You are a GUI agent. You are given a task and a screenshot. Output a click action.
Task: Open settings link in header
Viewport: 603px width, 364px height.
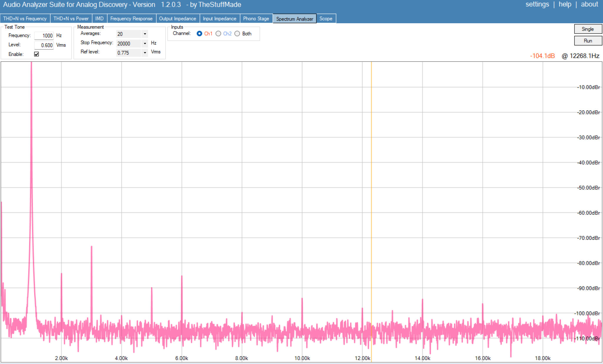click(537, 4)
